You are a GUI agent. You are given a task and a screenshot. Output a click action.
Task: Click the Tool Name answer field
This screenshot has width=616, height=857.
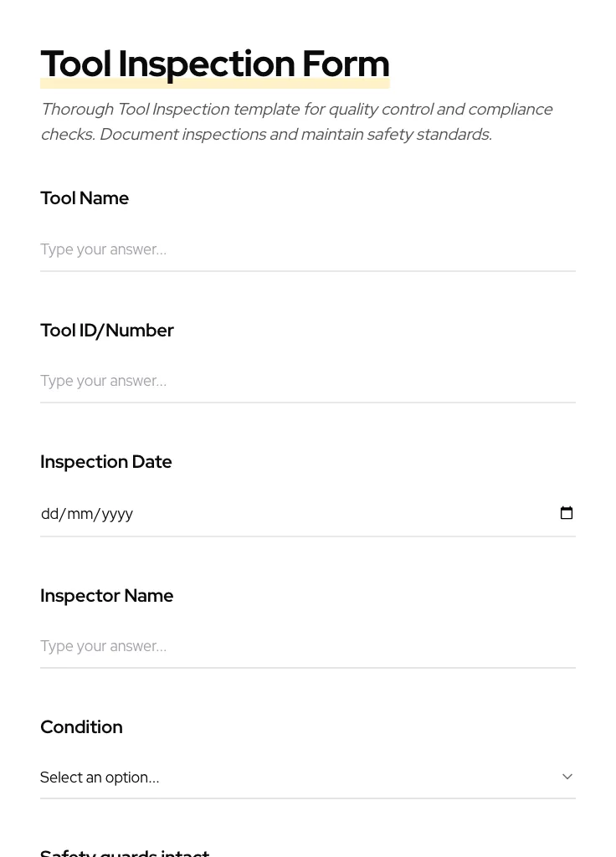308,249
